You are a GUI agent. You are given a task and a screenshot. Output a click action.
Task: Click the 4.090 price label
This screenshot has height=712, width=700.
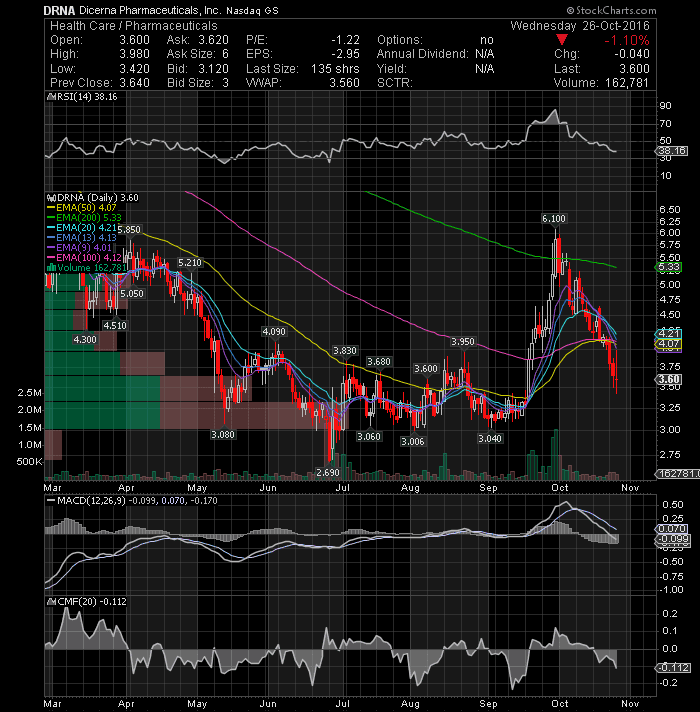tap(274, 332)
